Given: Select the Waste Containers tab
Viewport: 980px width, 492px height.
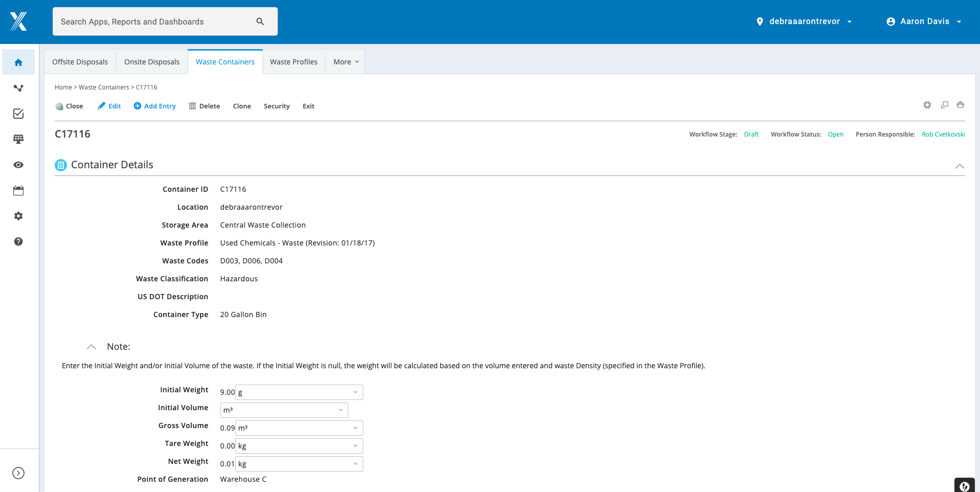Looking at the screenshot, I should (x=225, y=62).
